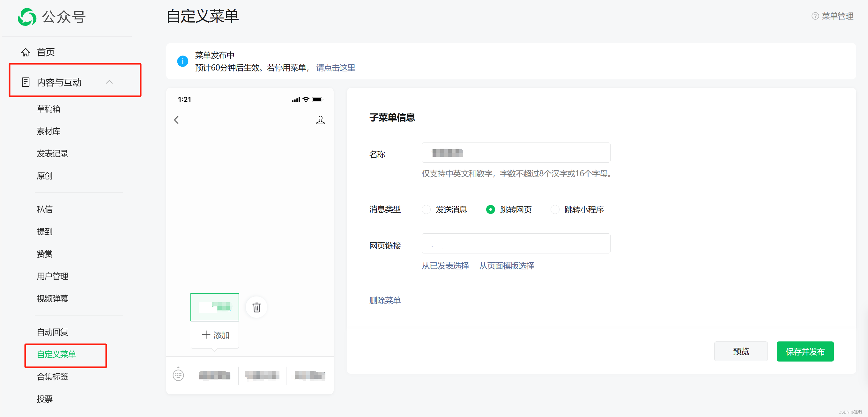The height and width of the screenshot is (417, 868).
Task: Click the profile icon in phone preview
Action: [x=320, y=120]
